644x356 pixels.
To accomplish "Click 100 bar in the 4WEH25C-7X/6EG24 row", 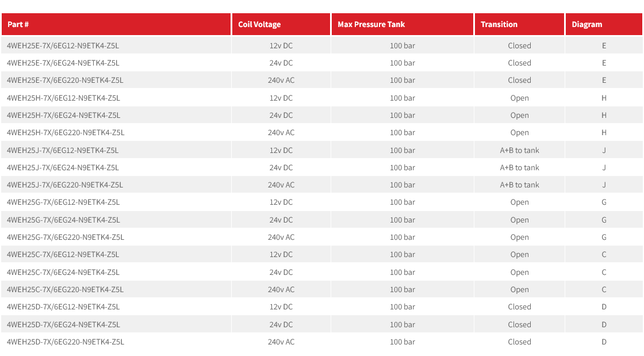I will click(x=402, y=272).
